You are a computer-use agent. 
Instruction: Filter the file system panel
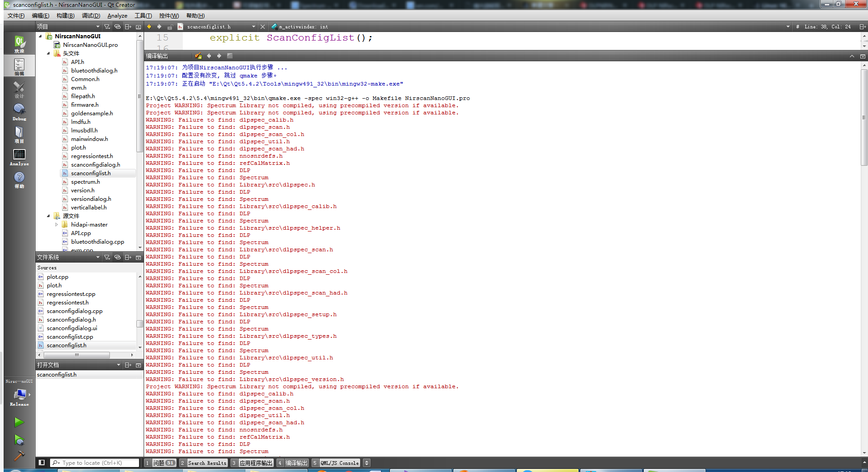[107, 257]
